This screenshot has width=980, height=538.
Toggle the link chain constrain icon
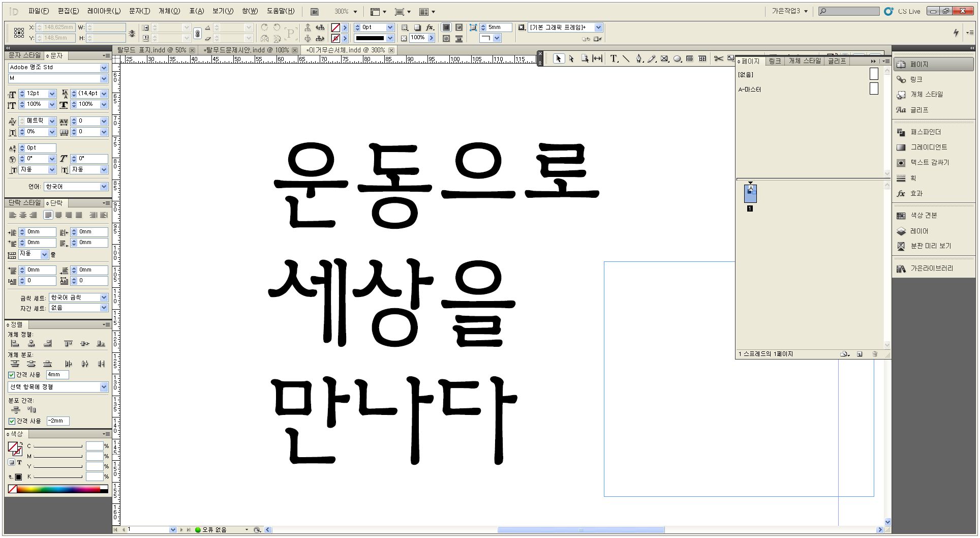tap(198, 33)
